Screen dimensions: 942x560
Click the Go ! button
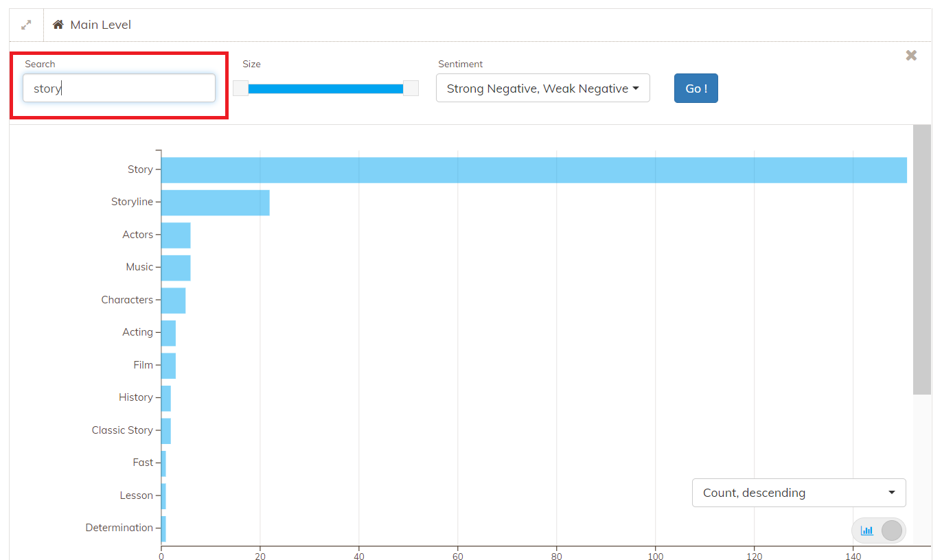point(696,89)
